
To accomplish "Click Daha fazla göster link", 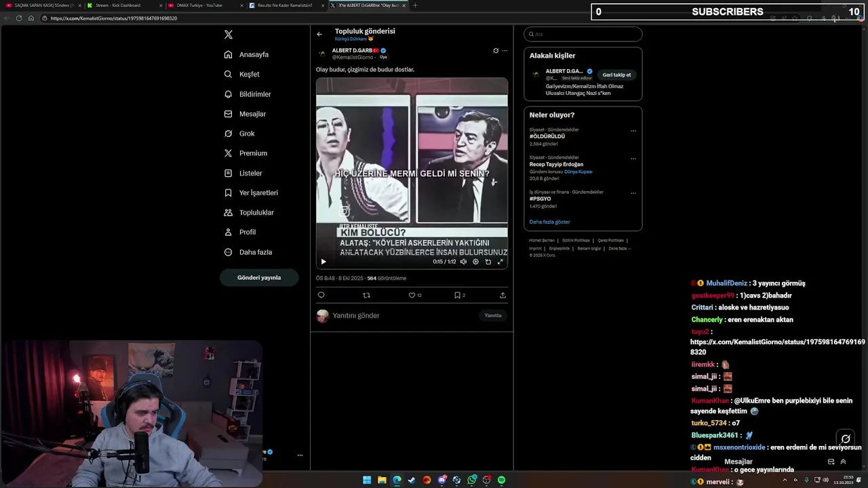I will (550, 222).
